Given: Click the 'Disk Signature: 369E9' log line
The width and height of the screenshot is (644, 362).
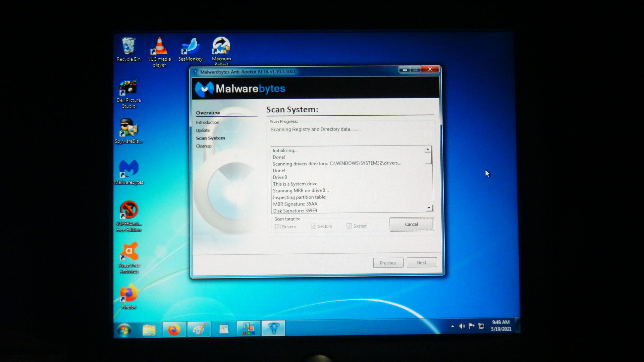Looking at the screenshot, I should [295, 211].
